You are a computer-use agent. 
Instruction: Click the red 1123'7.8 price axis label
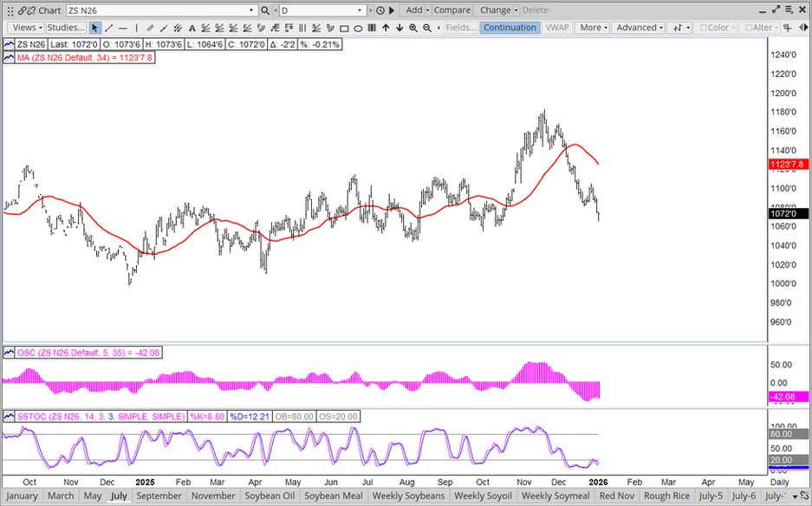pos(789,165)
